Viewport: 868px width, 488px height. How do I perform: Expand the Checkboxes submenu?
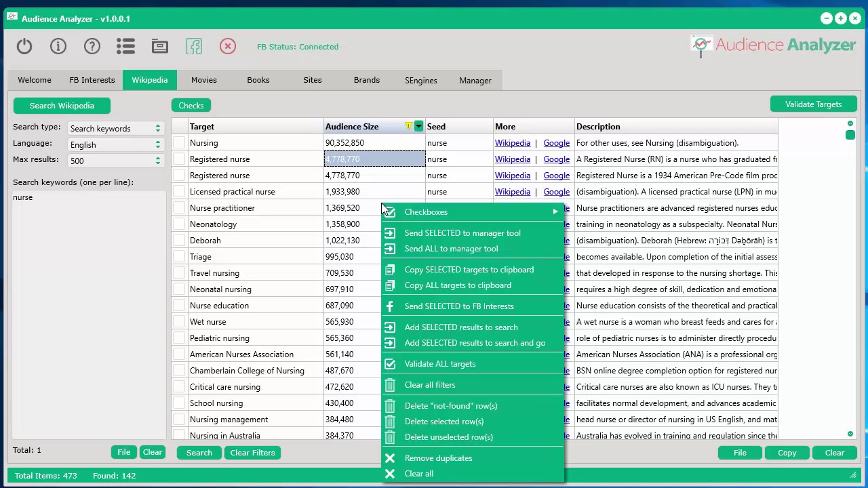(473, 212)
